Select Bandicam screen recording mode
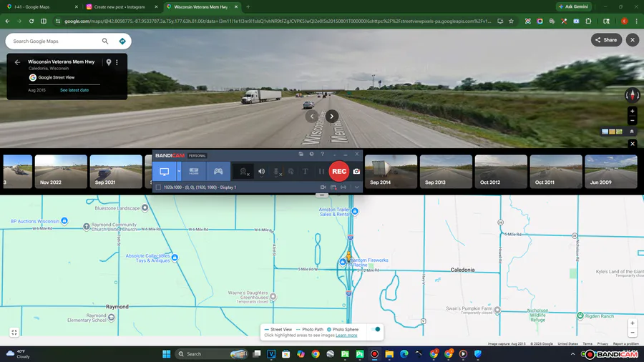 click(x=165, y=172)
